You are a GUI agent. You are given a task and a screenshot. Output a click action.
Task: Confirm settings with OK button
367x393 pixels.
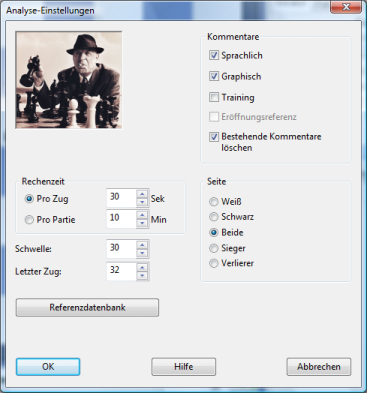click(48, 367)
